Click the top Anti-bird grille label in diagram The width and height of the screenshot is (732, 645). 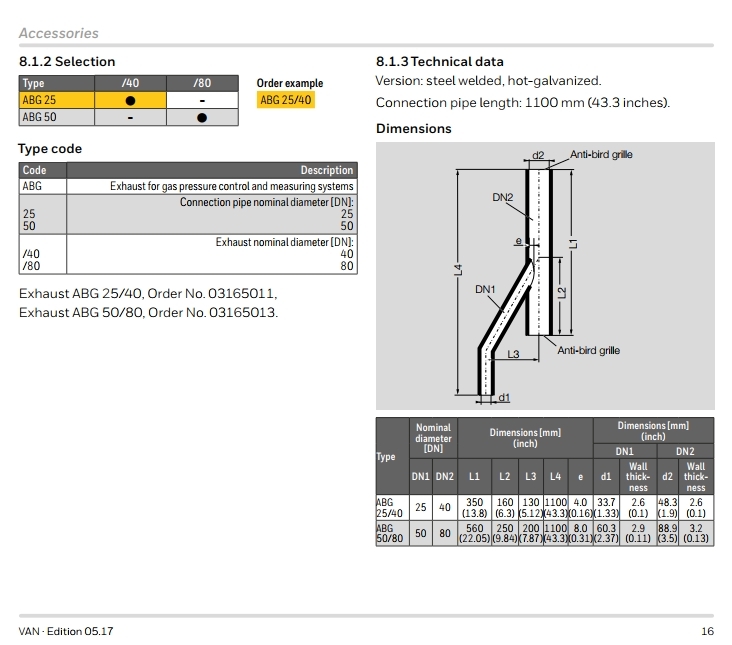(x=601, y=155)
